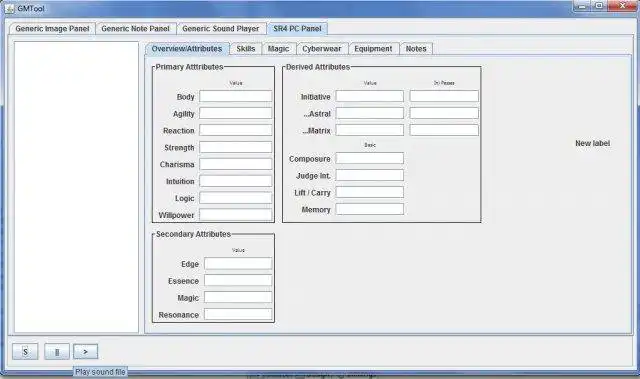
Task: Click the Strength value field
Action: (236, 147)
